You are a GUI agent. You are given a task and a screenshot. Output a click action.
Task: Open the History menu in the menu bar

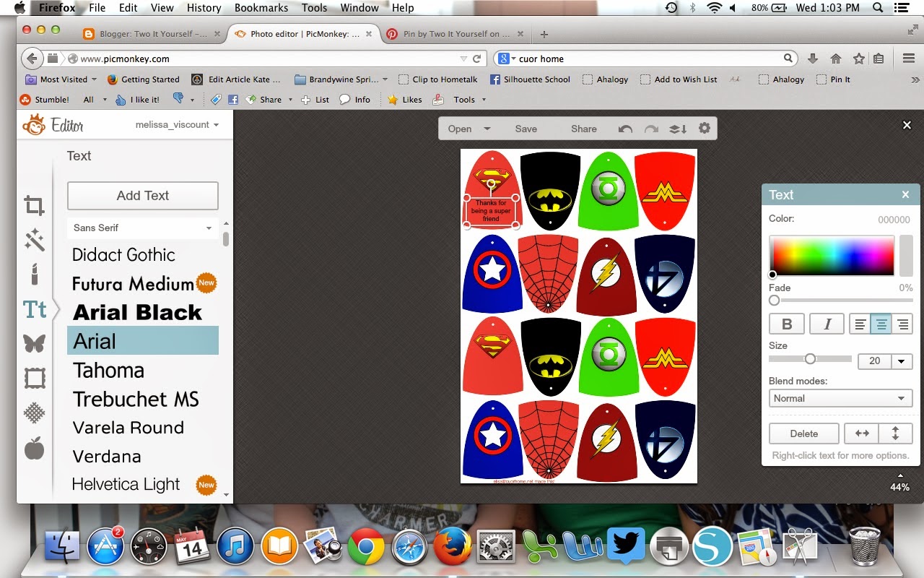click(204, 8)
